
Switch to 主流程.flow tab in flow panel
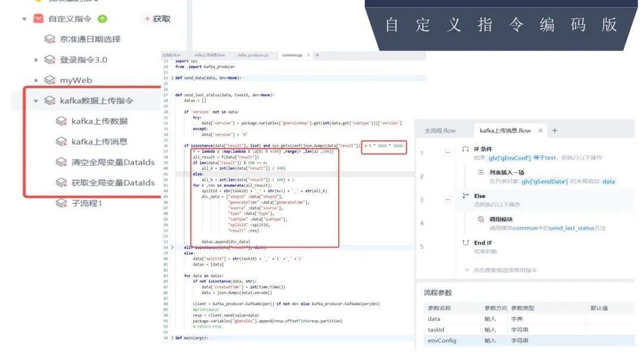(x=440, y=131)
